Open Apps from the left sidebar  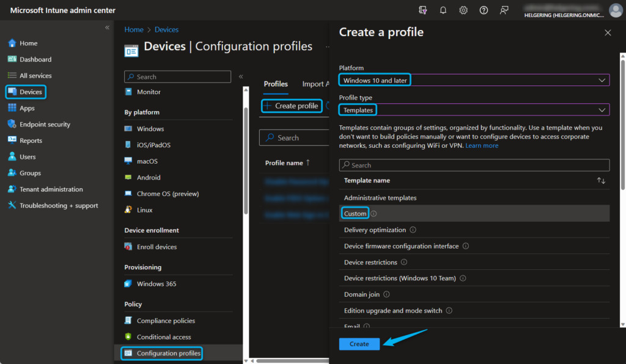24,107
